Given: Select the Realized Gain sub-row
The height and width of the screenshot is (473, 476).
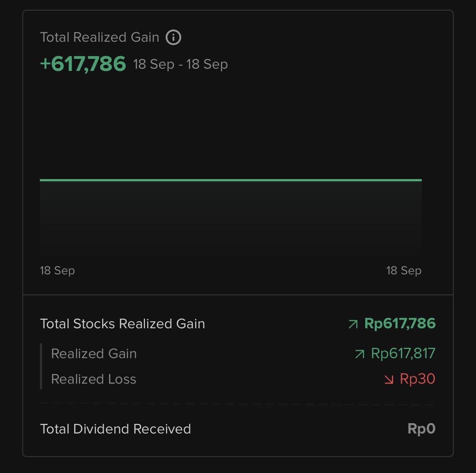Looking at the screenshot, I should pos(243,354).
